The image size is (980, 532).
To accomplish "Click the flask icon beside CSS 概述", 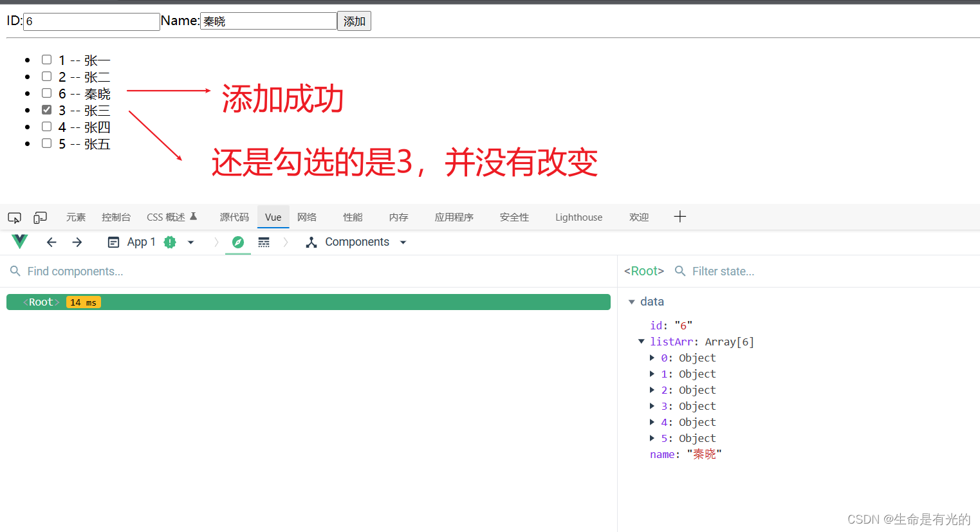I will [194, 217].
